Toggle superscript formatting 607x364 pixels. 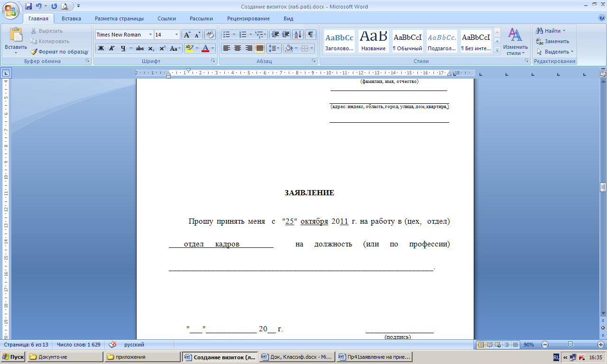[x=162, y=48]
